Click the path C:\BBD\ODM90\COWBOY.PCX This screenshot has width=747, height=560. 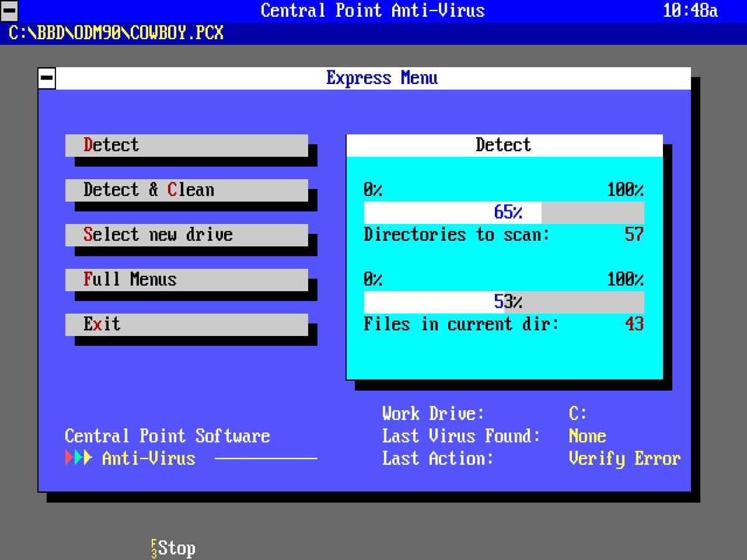pos(116,33)
